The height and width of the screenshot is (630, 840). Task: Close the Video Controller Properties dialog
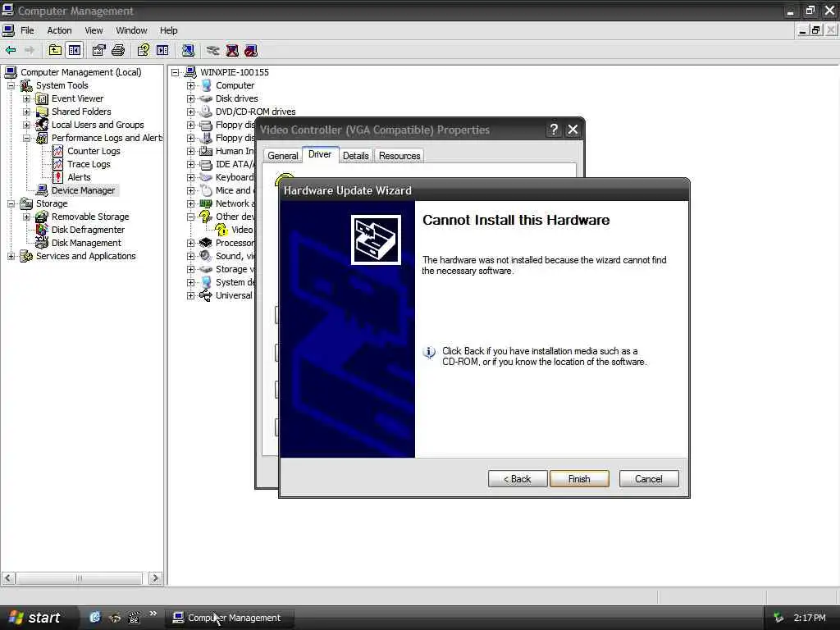pos(573,129)
